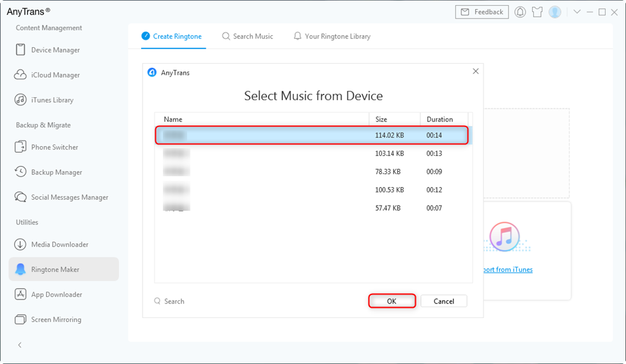Select the iCloud Manager icon
Image resolution: width=626 pixels, height=364 pixels.
[x=20, y=75]
